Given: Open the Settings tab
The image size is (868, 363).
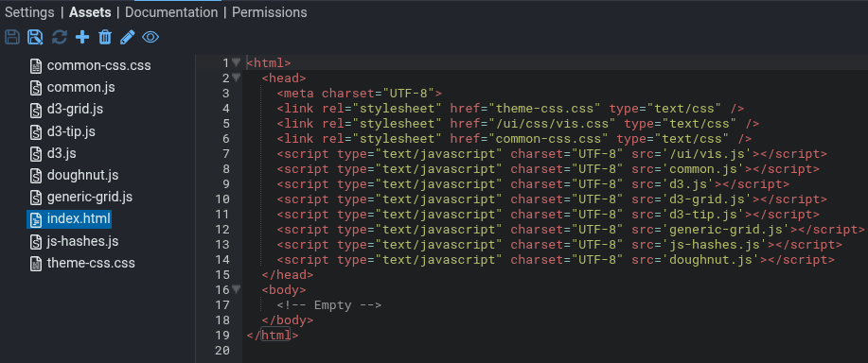Looking at the screenshot, I should (29, 12).
